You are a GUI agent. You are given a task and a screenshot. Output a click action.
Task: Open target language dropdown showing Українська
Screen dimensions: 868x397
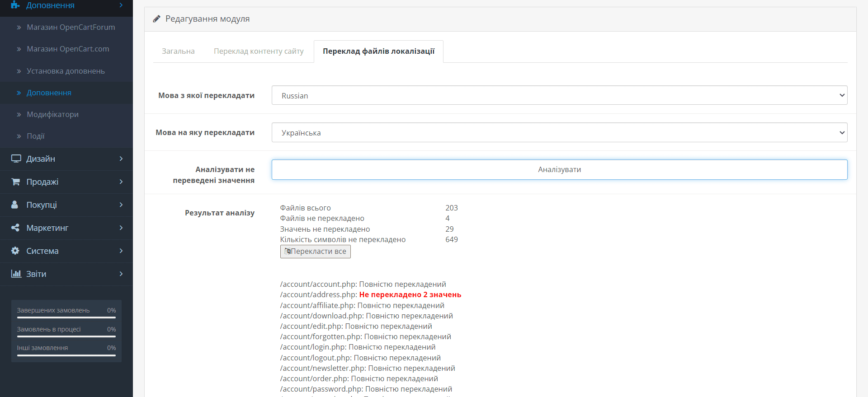coord(559,132)
